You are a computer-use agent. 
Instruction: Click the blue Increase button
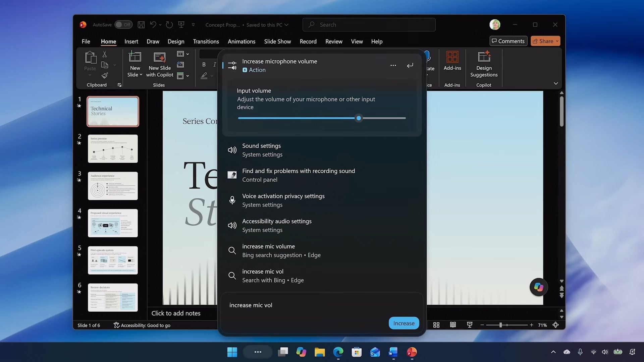pos(404,323)
